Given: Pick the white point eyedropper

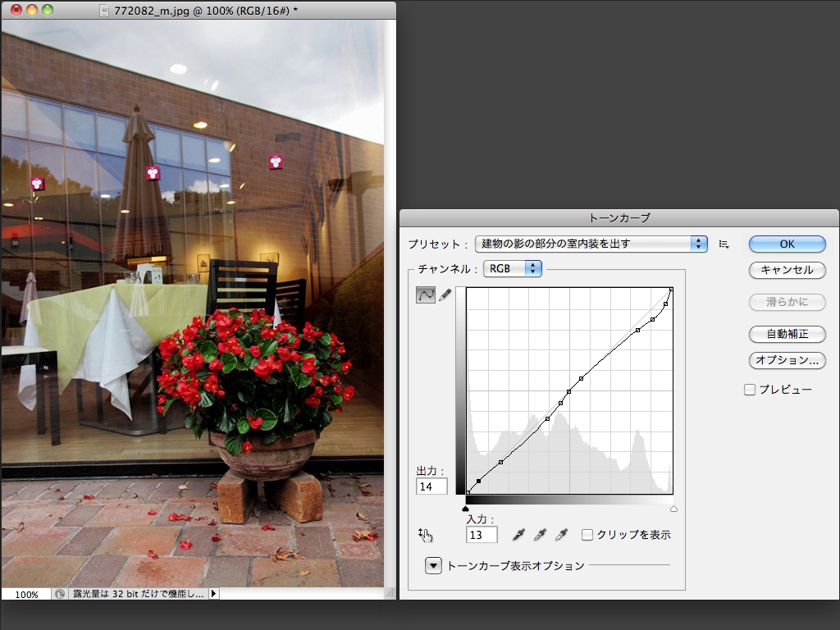Looking at the screenshot, I should coord(561,535).
